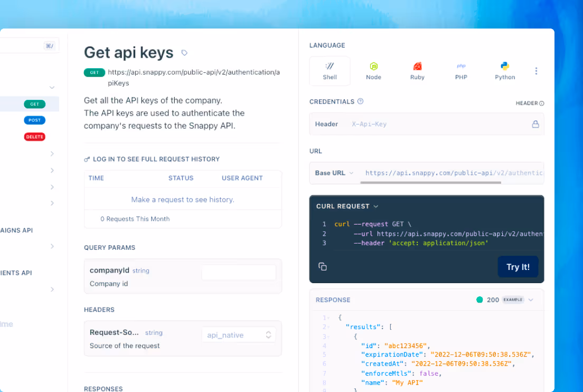The width and height of the screenshot is (583, 392).
Task: Open the Request-Source api_native select box
Action: click(239, 335)
